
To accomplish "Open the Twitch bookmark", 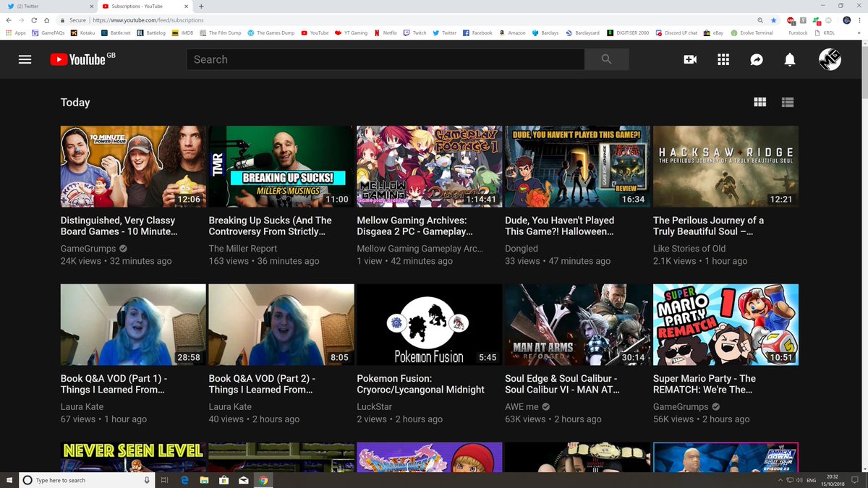I will 415,33.
